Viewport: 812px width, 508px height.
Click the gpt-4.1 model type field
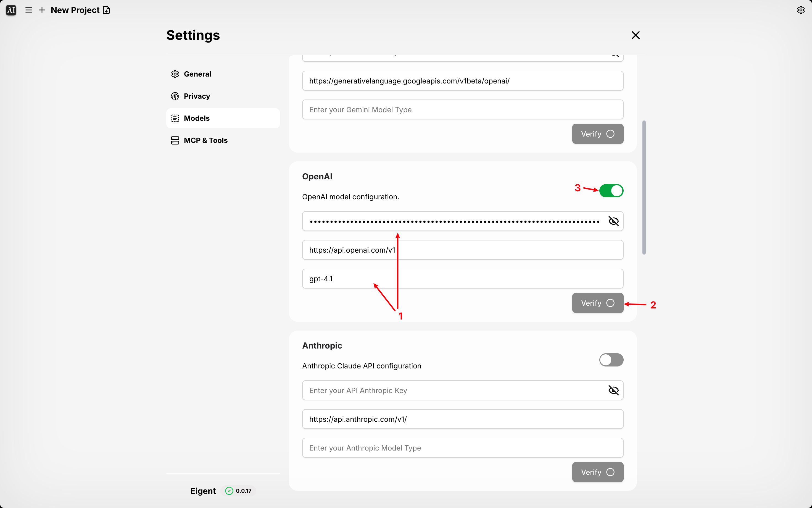463,279
